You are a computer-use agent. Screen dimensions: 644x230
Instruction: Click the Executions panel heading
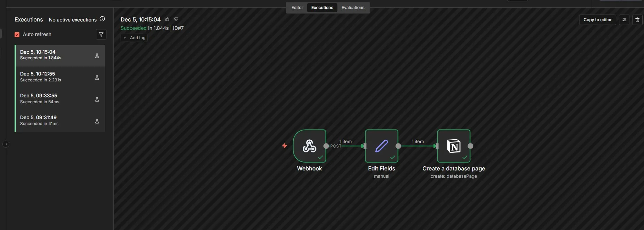[29, 20]
